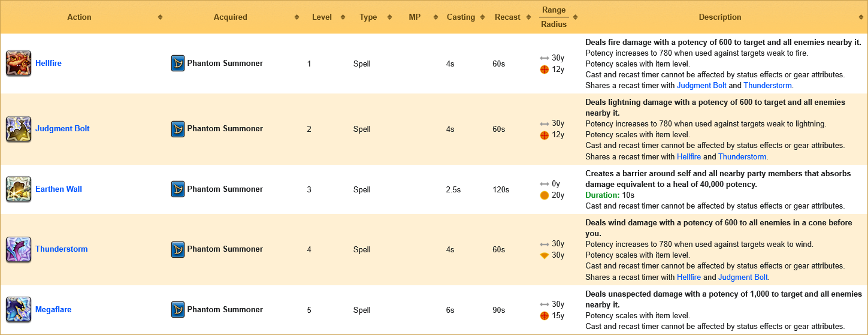The width and height of the screenshot is (868, 335).
Task: Click the Earthen Wall action icon
Action: click(19, 189)
